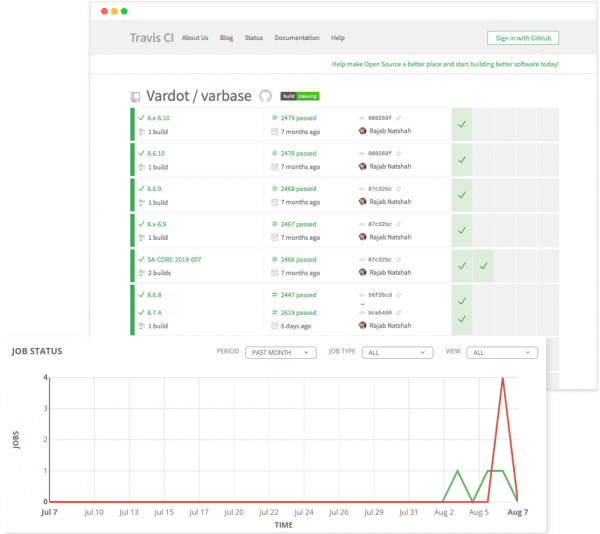Open the Help menu item
This screenshot has height=534, width=600.
[338, 38]
